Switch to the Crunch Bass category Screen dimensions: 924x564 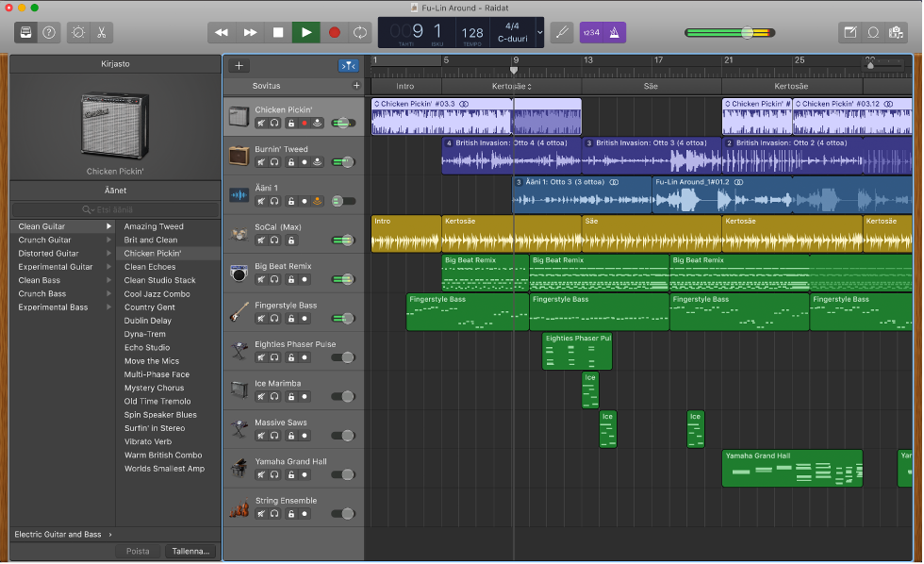click(x=41, y=293)
